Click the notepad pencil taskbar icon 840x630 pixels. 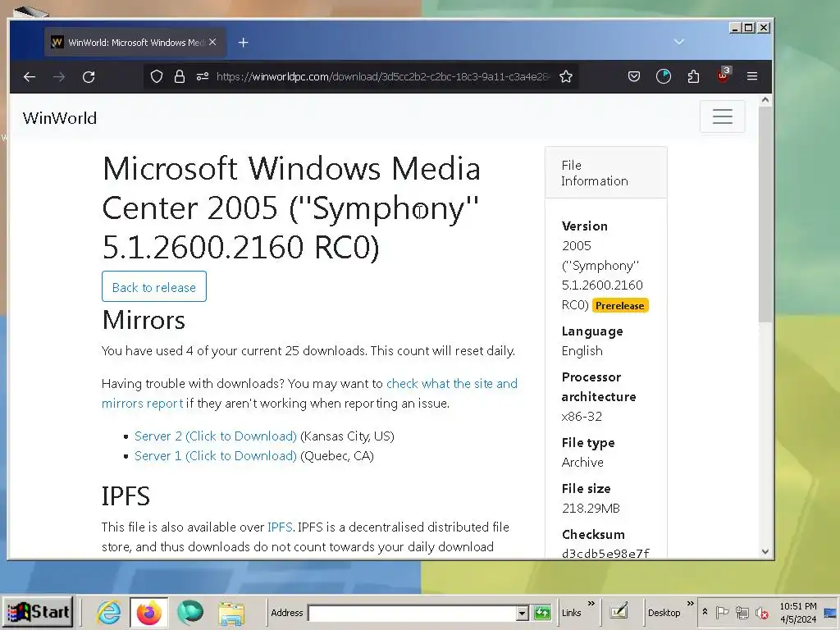coord(619,611)
